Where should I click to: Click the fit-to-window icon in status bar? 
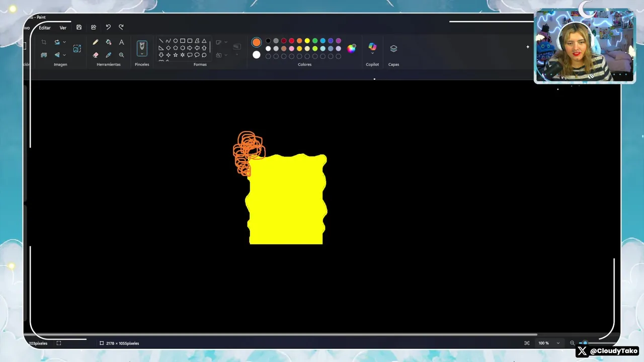527,343
